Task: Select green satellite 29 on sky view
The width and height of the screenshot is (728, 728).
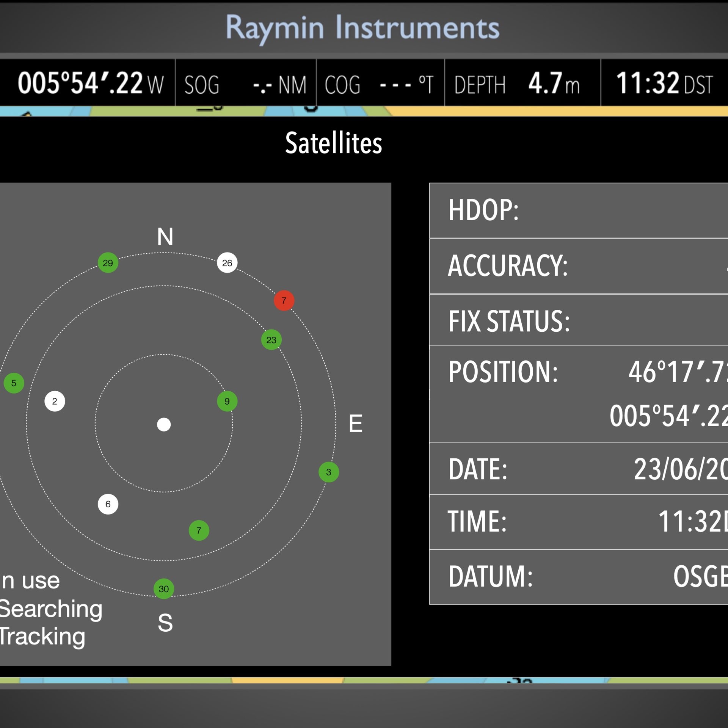Action: (108, 263)
